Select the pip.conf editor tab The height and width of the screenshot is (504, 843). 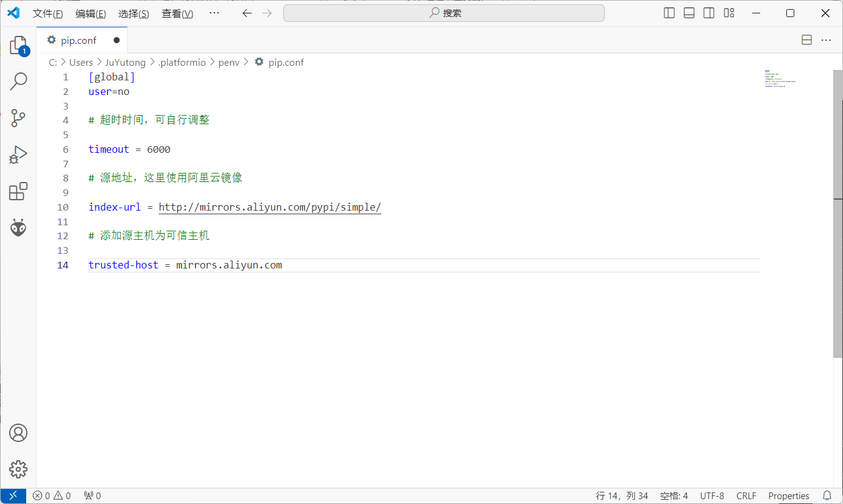82,40
